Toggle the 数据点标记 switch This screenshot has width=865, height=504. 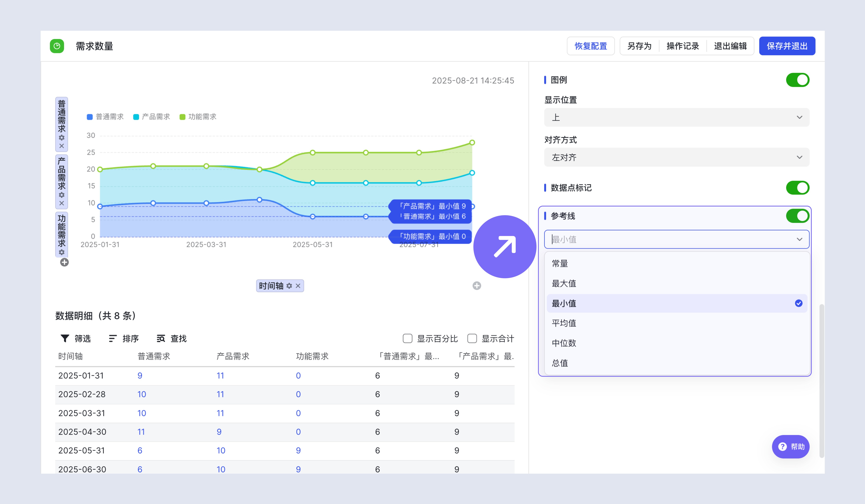[797, 188]
